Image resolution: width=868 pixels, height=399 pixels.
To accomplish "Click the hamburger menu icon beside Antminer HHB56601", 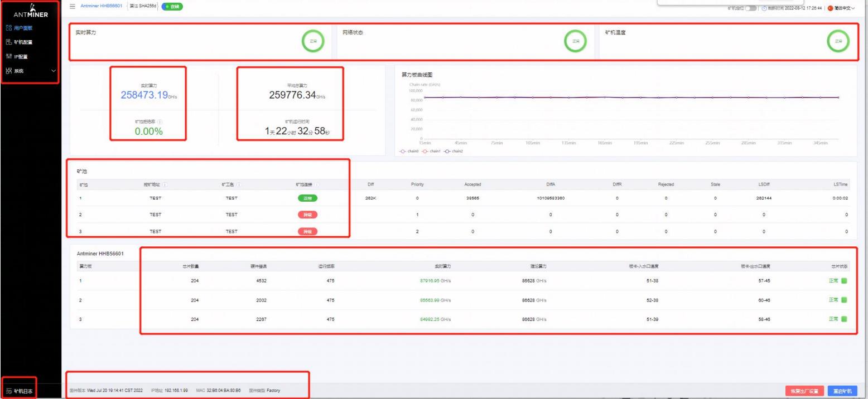I will point(72,7).
